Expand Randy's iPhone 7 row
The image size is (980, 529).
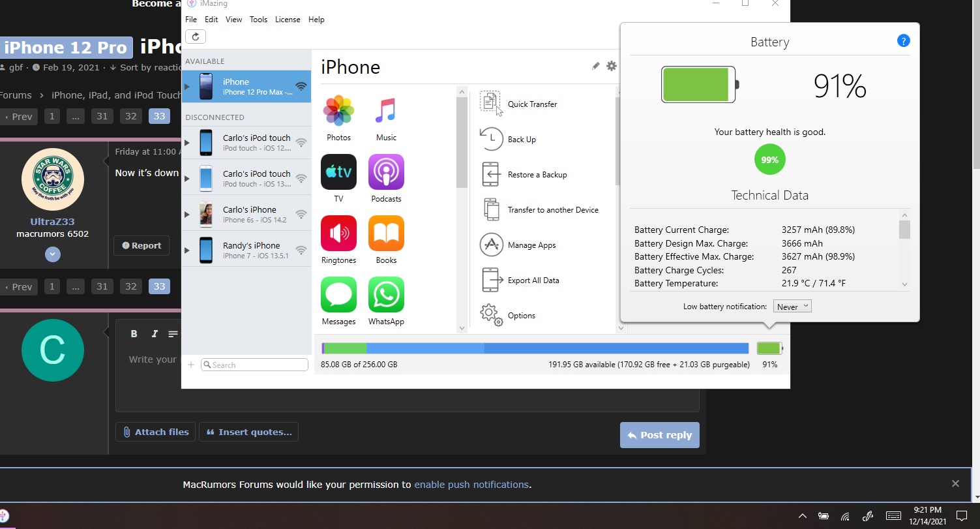(x=187, y=250)
